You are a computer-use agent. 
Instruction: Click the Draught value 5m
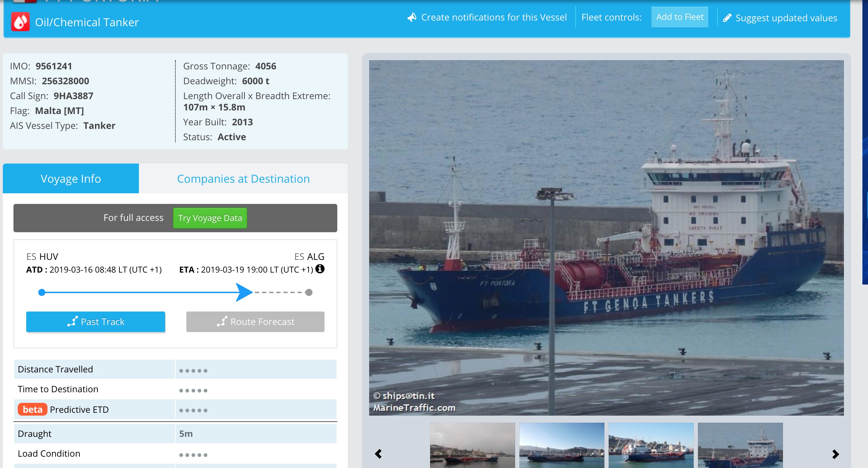[186, 433]
